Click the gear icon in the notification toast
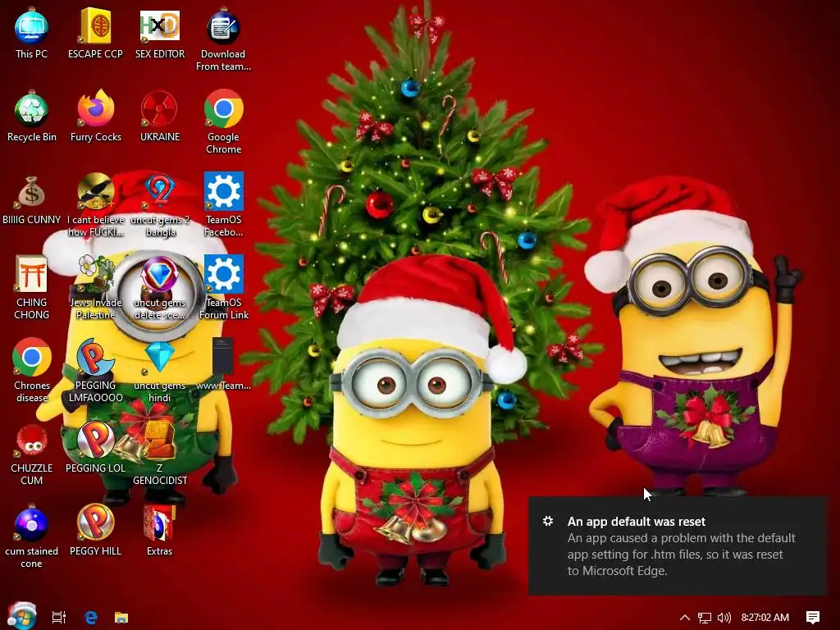 click(547, 521)
